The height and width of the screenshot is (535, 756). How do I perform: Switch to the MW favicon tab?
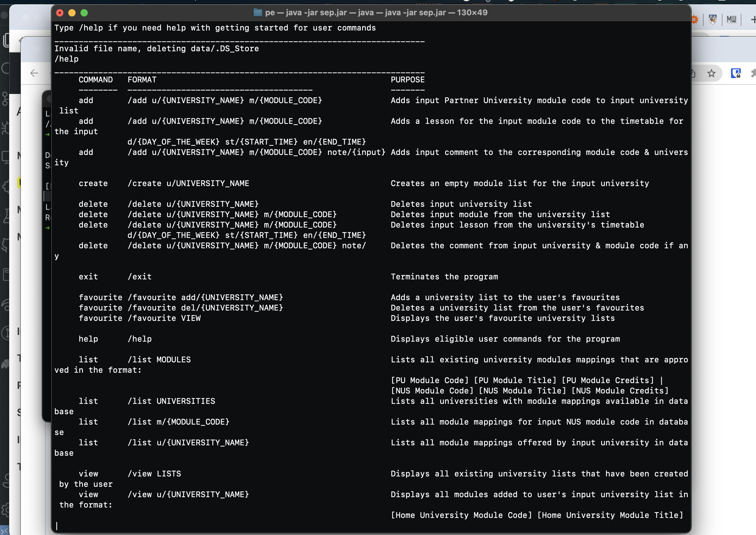(731, 20)
